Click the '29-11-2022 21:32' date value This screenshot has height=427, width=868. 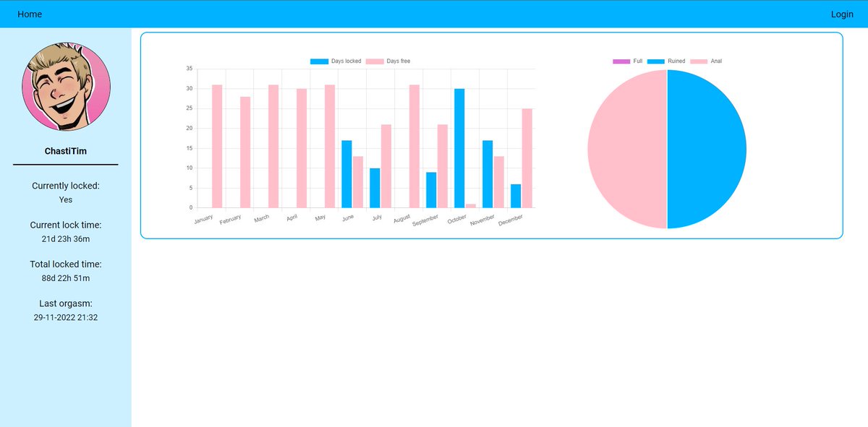click(x=66, y=317)
